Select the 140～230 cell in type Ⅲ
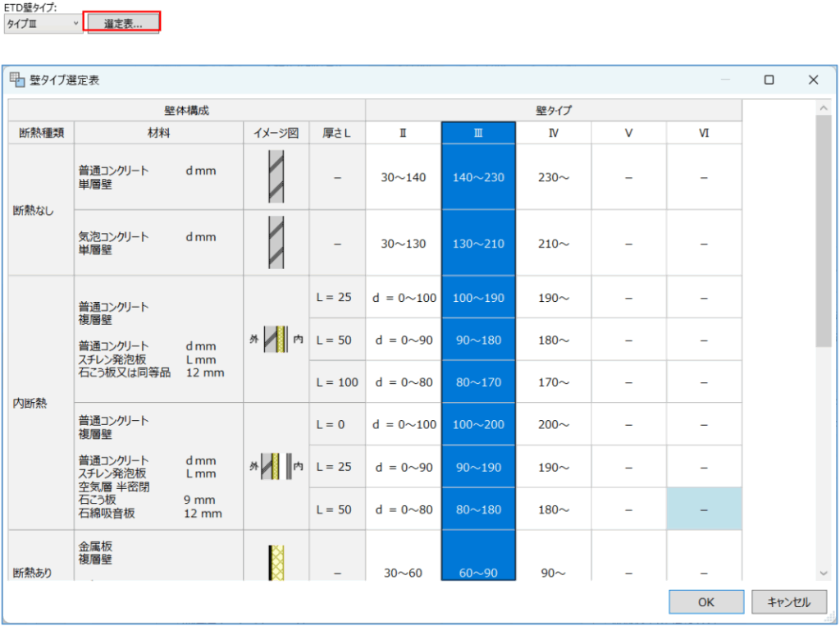The image size is (840, 626). (478, 177)
